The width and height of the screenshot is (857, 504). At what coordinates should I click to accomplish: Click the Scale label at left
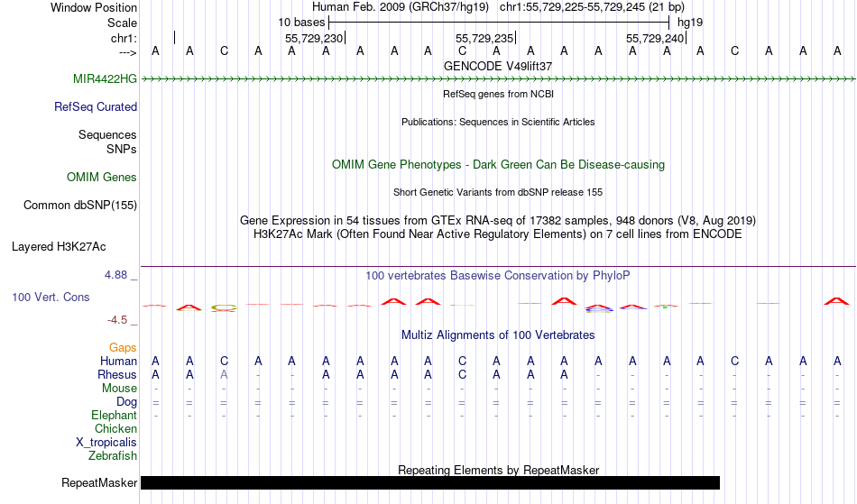coord(122,23)
